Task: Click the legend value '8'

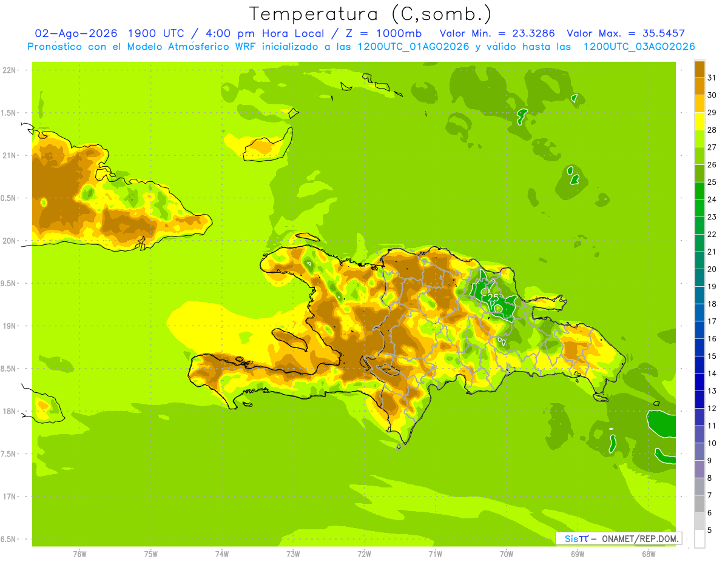Action: tap(710, 478)
